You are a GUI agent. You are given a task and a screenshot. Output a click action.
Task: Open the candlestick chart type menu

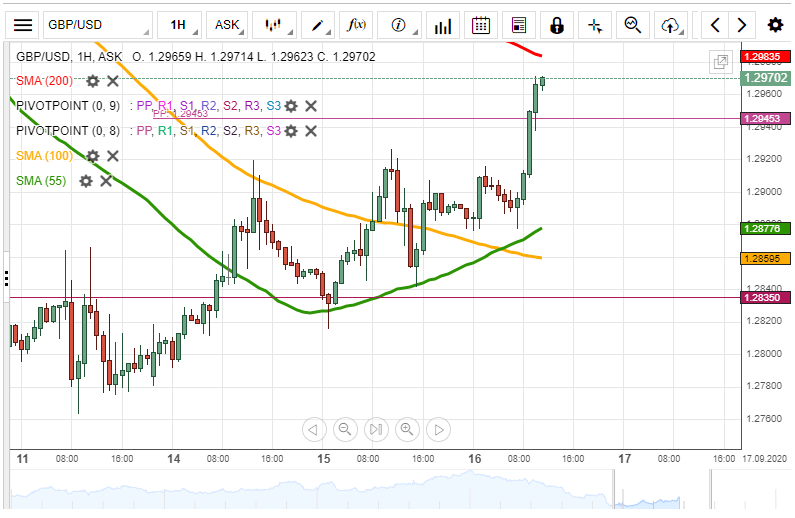point(274,25)
